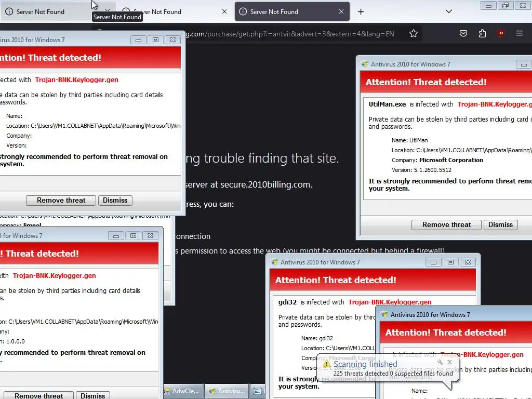This screenshot has width=532, height=399.
Task: Click the info icon on active third tab
Action: [243, 11]
